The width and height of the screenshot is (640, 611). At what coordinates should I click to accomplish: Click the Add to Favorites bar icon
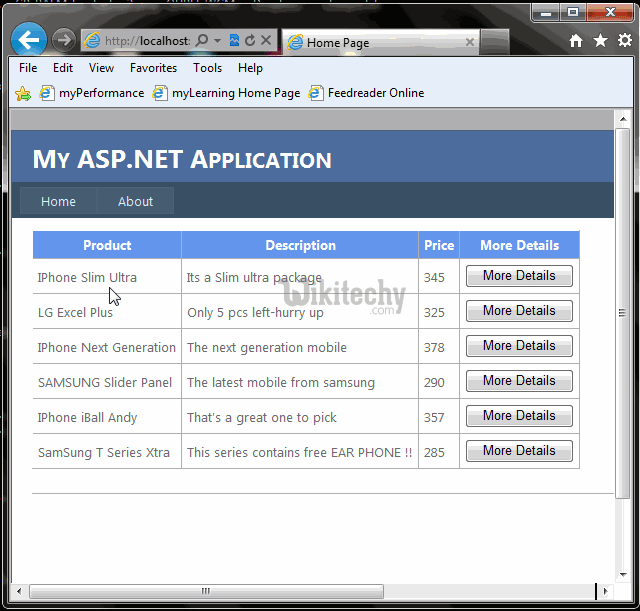click(x=23, y=93)
